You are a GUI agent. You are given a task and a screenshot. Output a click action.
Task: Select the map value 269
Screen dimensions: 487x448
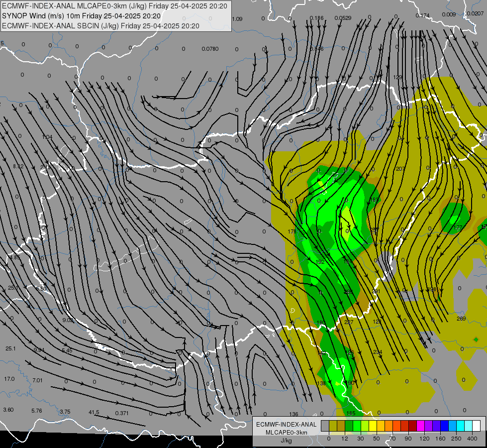(x=461, y=319)
